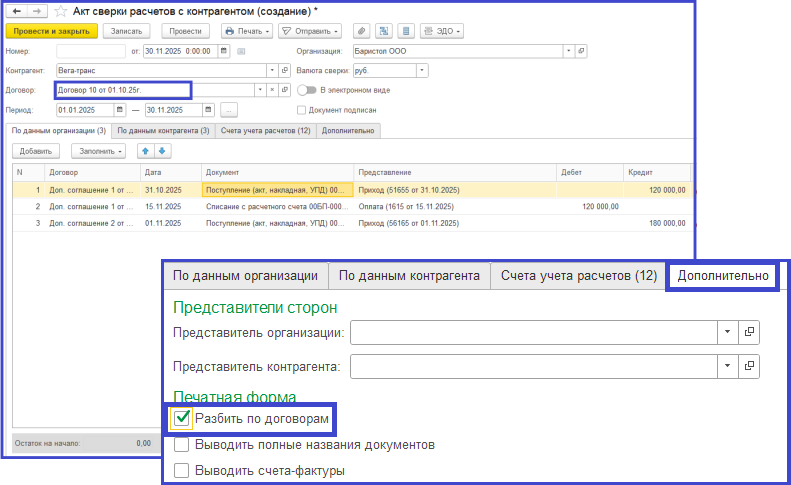Enable 'Выводить счета-фактуры' checkbox
Image resolution: width=791 pixels, height=485 pixels.
pos(182,470)
